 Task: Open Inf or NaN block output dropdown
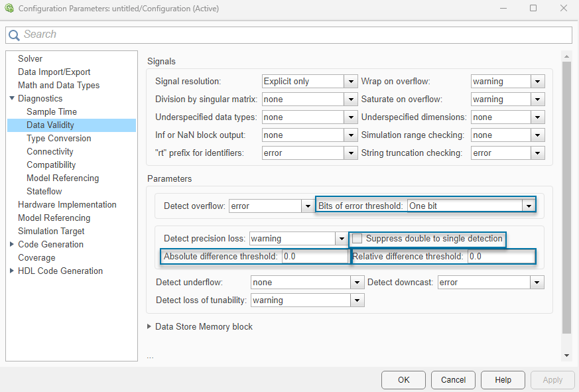310,135
